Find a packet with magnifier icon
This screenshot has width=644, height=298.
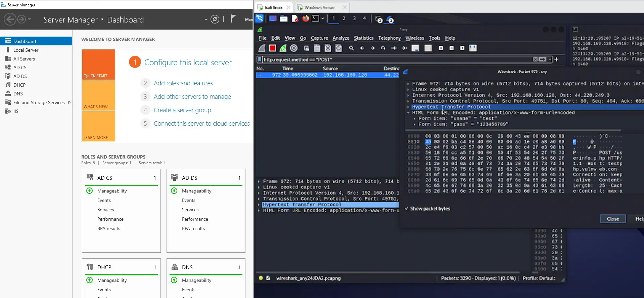pos(351,48)
